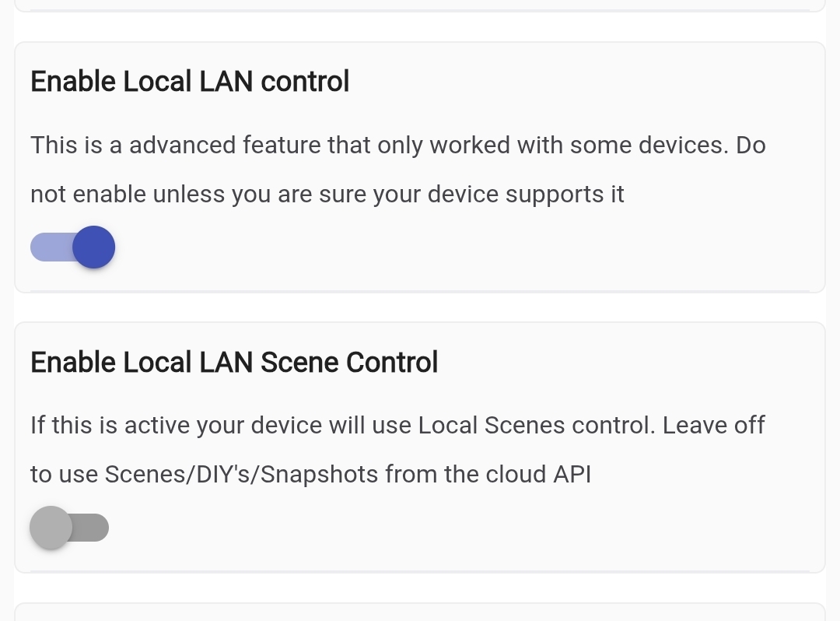Click the "This is a advanced feature" description line
840x621 pixels.
pyautogui.click(x=397, y=146)
